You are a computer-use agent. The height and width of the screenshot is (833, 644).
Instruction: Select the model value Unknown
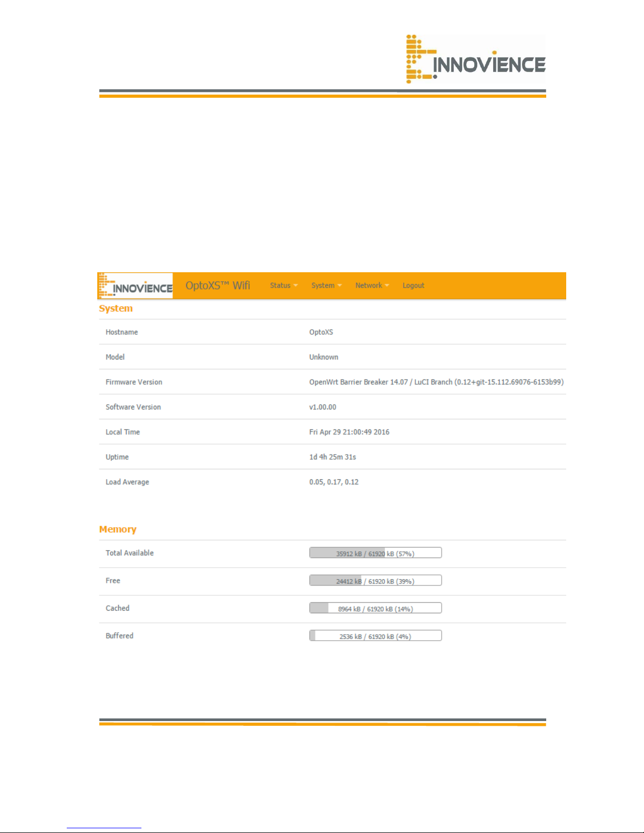[324, 357]
